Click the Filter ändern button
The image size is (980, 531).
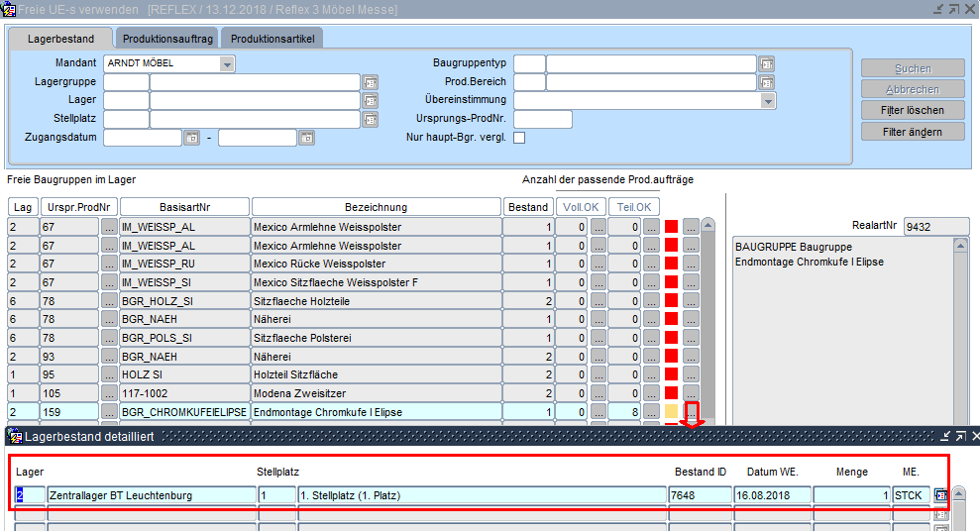913,132
